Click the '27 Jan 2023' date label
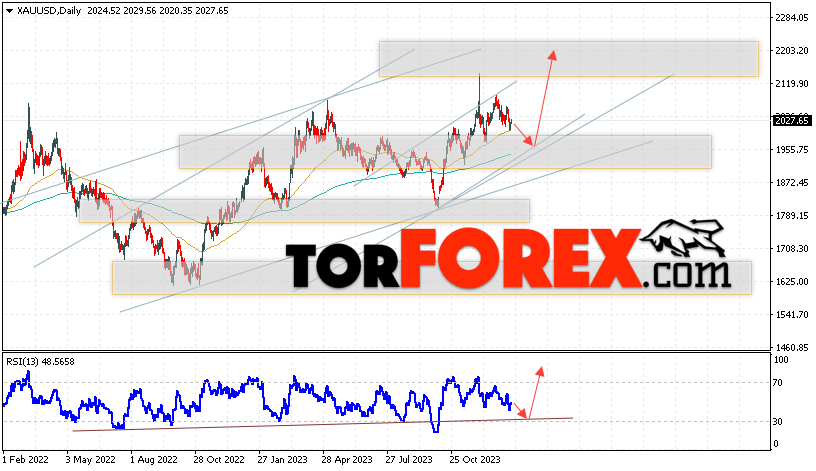Screen dimensions: 816x471 (282, 460)
